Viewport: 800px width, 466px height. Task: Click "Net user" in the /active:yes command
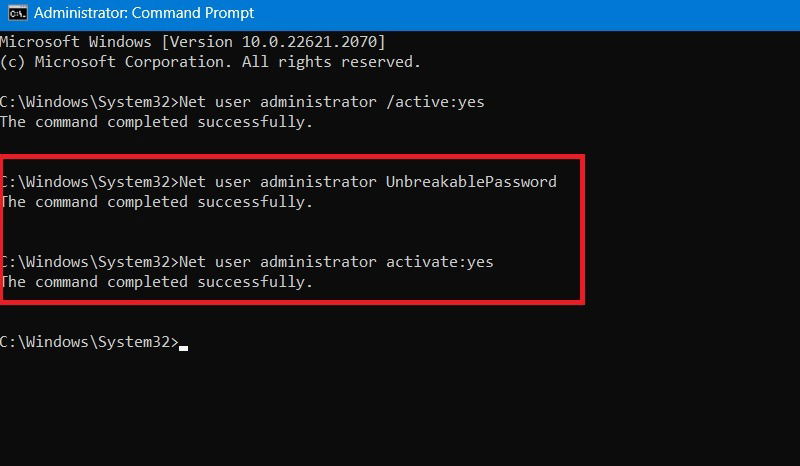[x=214, y=102]
